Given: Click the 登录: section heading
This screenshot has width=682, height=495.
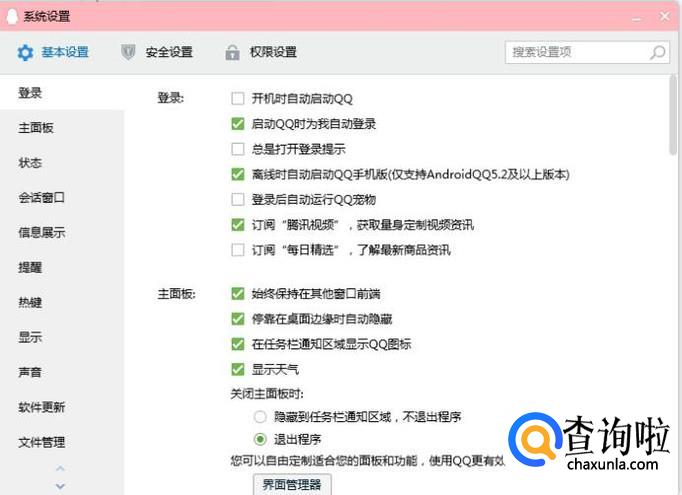Looking at the screenshot, I should tap(170, 98).
